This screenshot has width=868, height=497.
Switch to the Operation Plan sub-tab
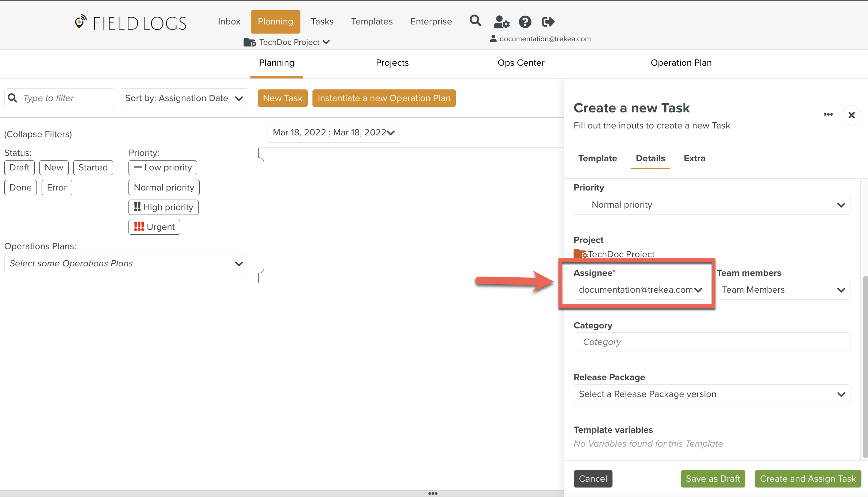click(x=681, y=63)
